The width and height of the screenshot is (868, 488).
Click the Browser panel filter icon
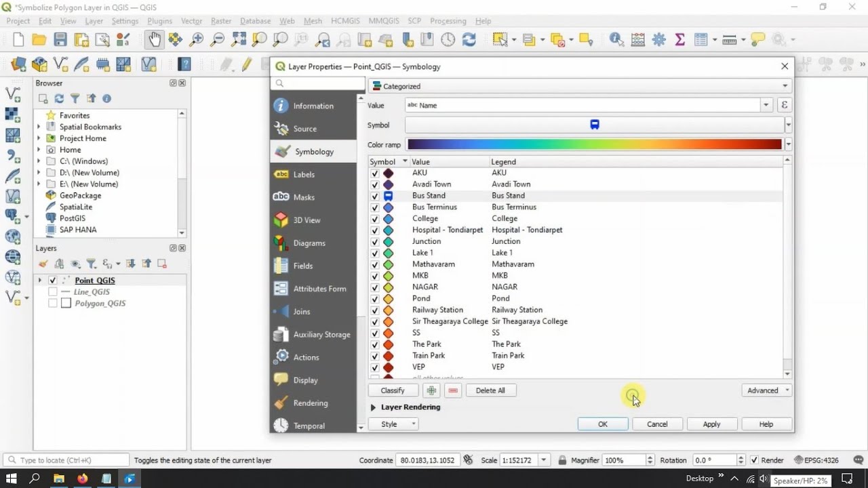coord(75,99)
